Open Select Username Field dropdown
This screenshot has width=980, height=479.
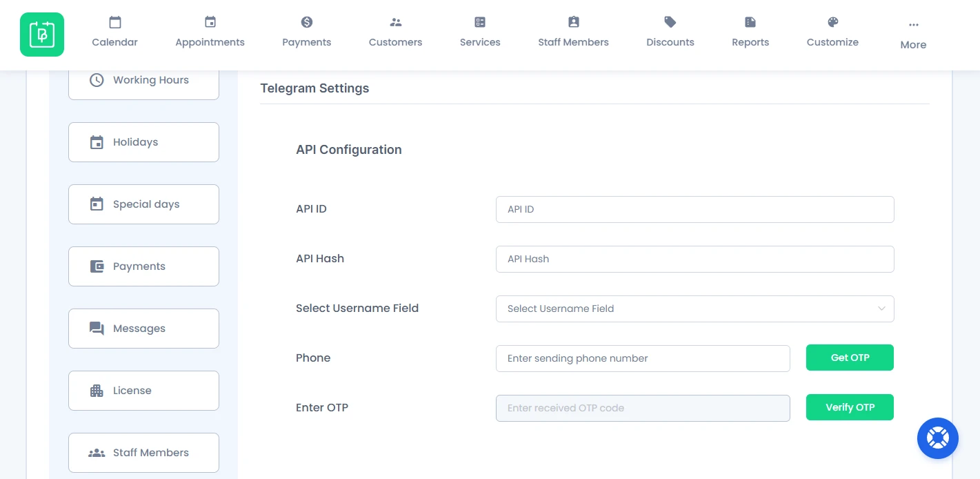(694, 309)
